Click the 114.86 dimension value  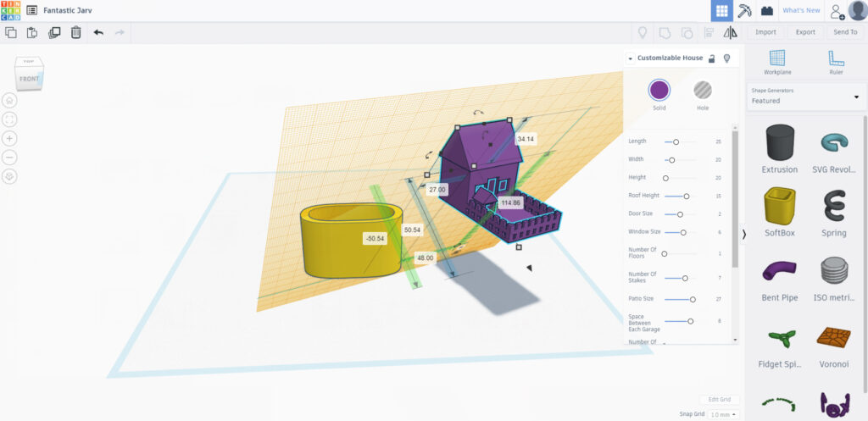(x=510, y=203)
